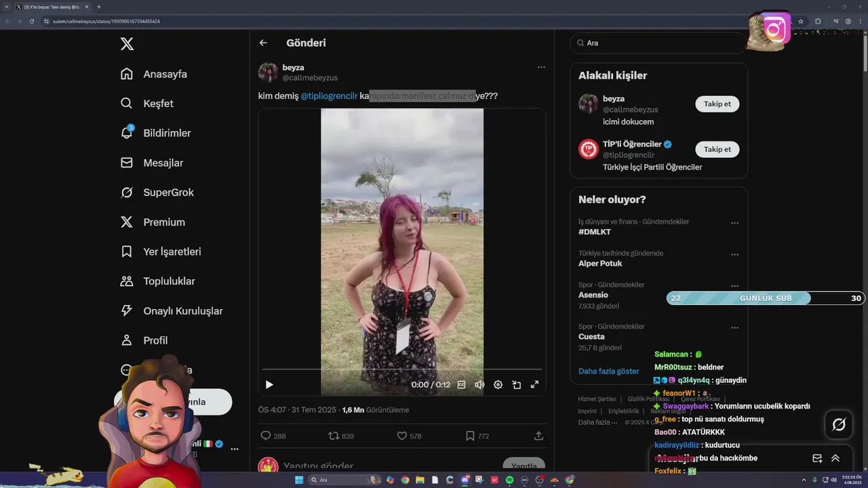Open SuperGrok in the sidebar

[x=157, y=192]
